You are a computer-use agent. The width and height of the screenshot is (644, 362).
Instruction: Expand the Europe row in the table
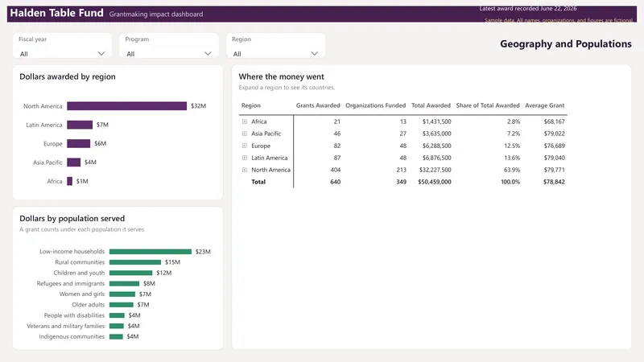point(245,146)
